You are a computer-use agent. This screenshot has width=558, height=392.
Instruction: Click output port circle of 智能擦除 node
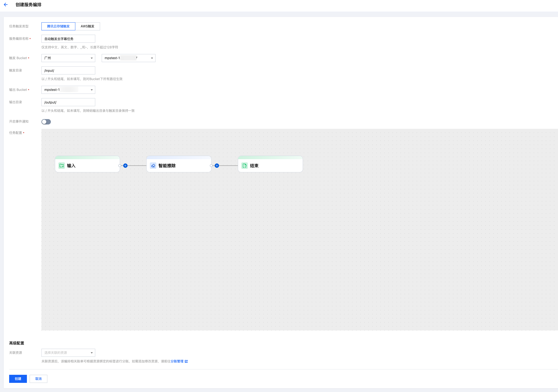point(211,166)
